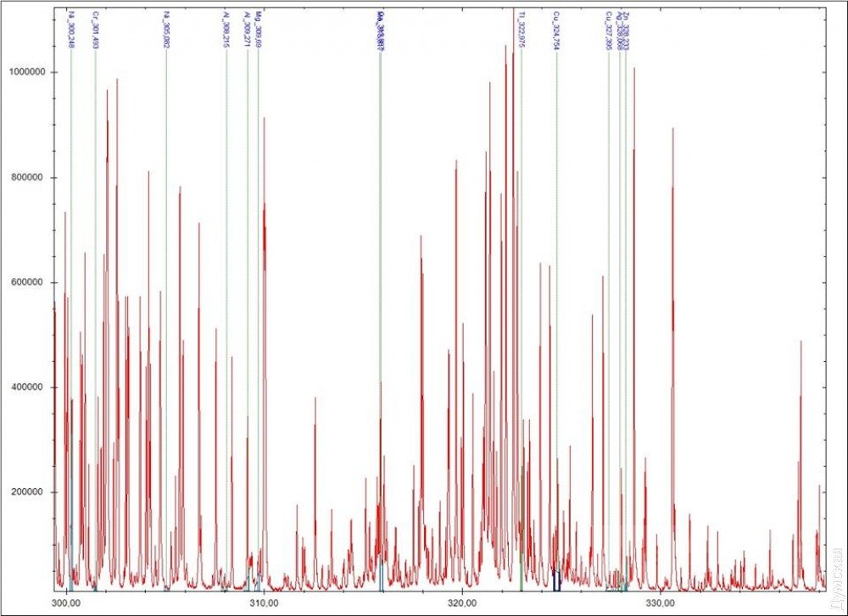The height and width of the screenshot is (616, 848).
Task: Click the 310,00 x-axis tick label
Action: [x=264, y=603]
